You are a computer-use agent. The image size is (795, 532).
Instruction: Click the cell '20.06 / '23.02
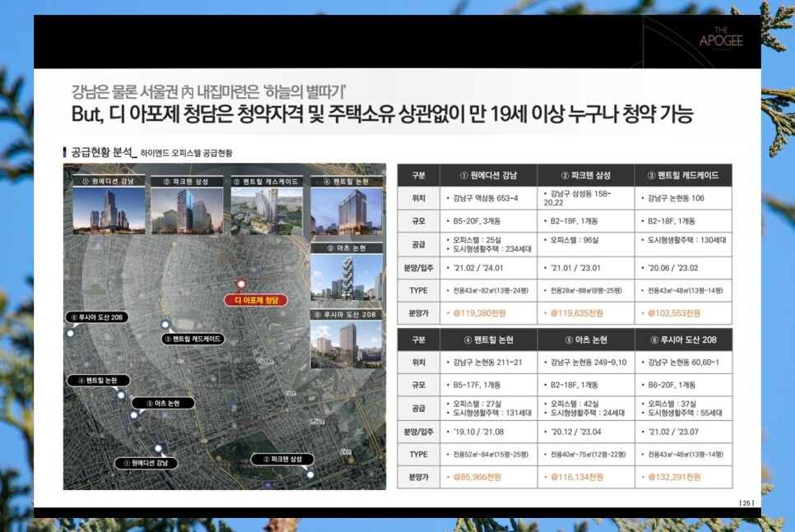point(683,267)
